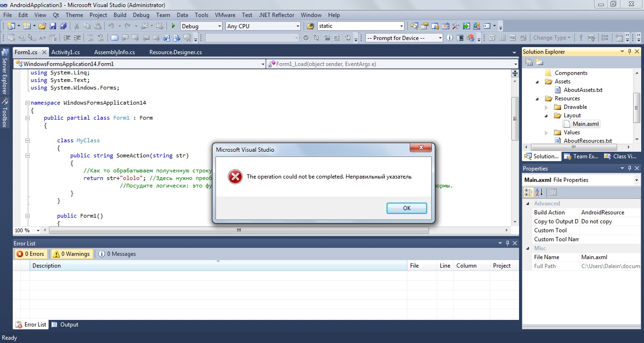Click the Paste clipboard icon
This screenshot has width=644, height=343.
(98, 26)
